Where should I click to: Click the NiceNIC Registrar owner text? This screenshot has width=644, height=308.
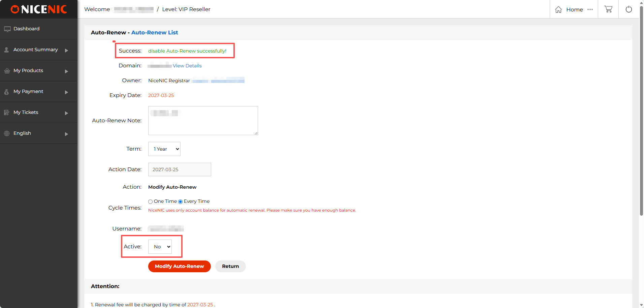(x=169, y=81)
